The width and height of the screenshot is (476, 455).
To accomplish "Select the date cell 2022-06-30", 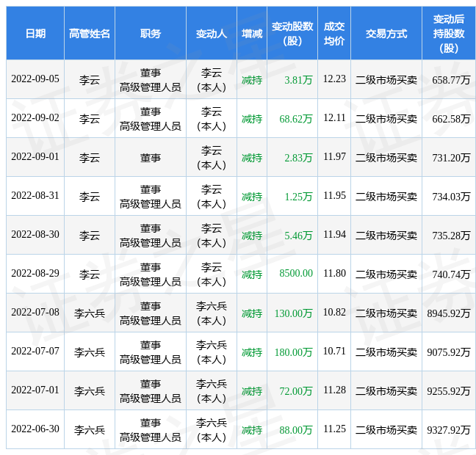I will [x=35, y=429].
